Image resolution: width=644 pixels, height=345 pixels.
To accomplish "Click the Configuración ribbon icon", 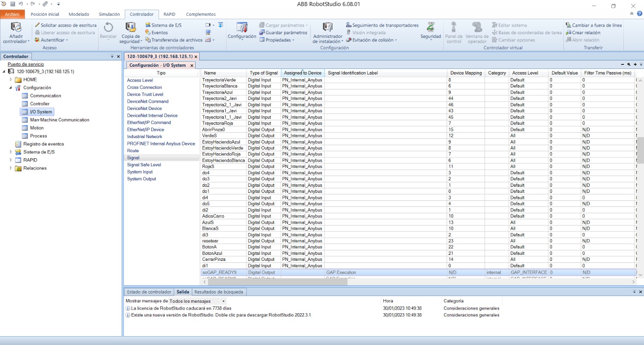I will [x=242, y=27].
